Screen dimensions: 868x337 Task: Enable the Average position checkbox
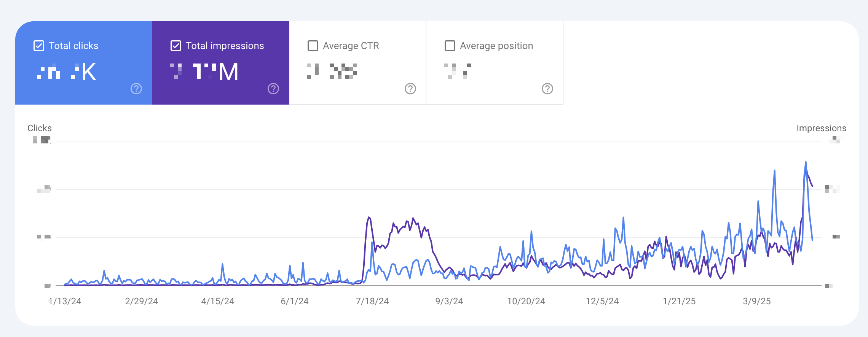tap(450, 46)
